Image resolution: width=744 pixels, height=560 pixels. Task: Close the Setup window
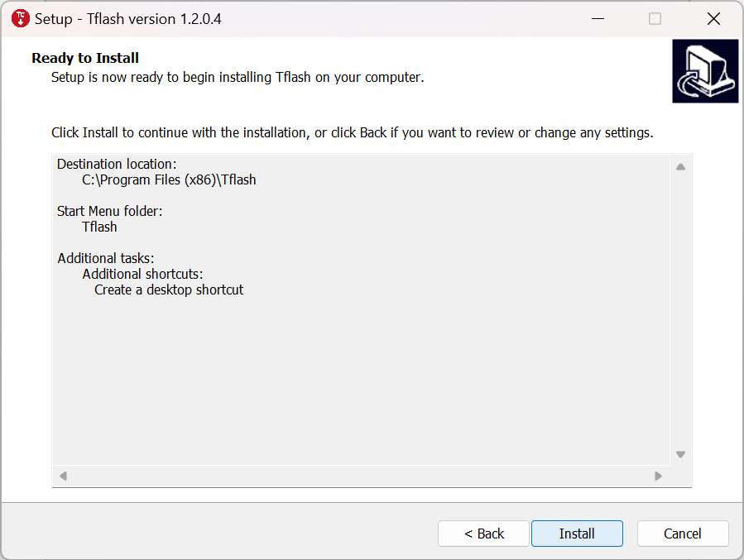point(713,18)
